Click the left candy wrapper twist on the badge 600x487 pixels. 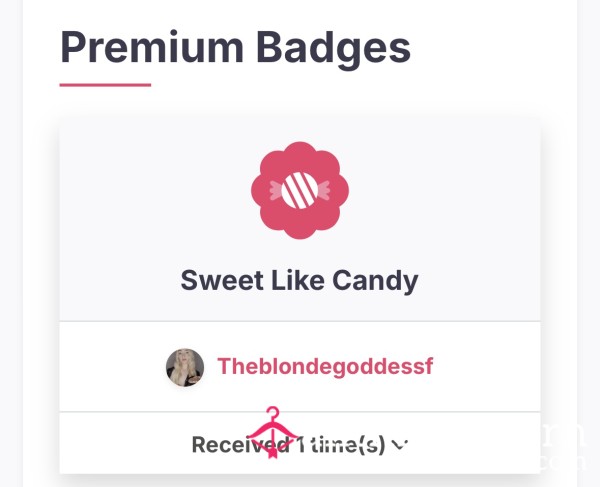click(x=276, y=191)
